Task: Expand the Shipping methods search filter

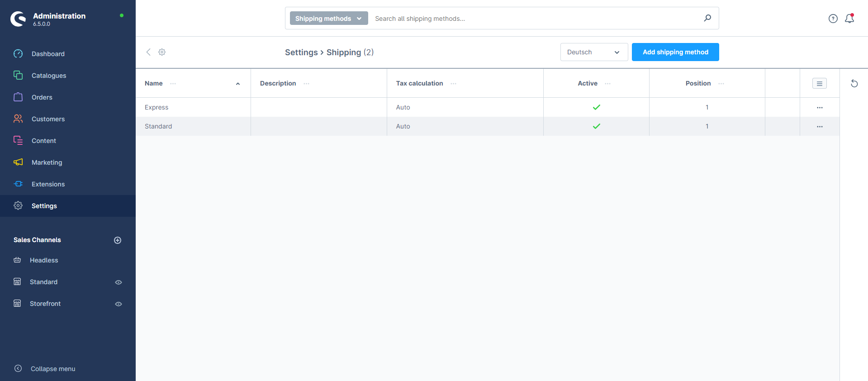Action: coord(328,19)
